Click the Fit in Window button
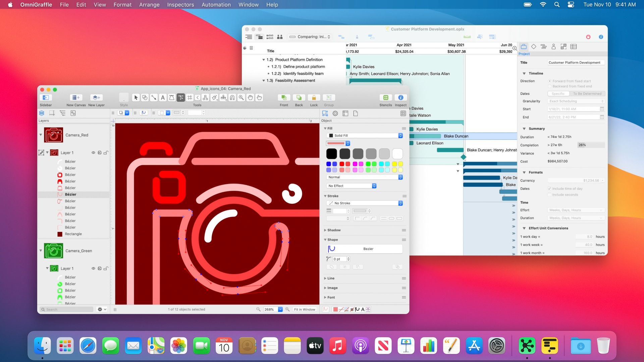 coord(305,309)
